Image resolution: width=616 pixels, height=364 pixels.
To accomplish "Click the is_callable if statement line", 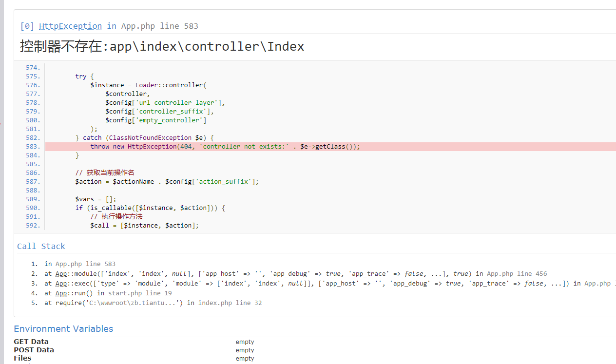I will (150, 208).
